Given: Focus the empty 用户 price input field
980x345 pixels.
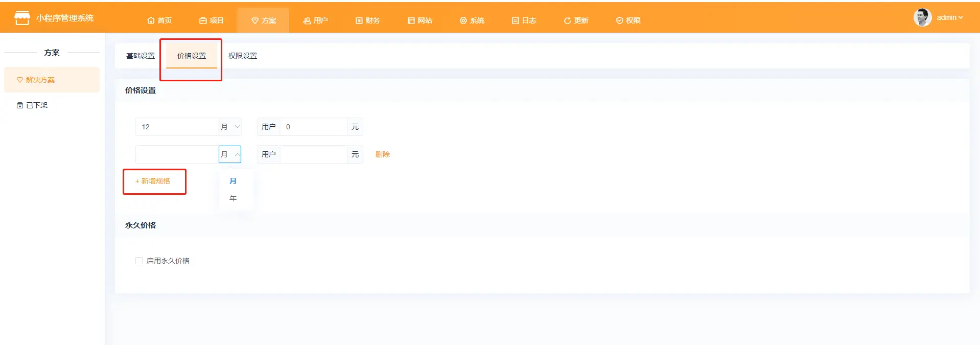Looking at the screenshot, I should [313, 154].
